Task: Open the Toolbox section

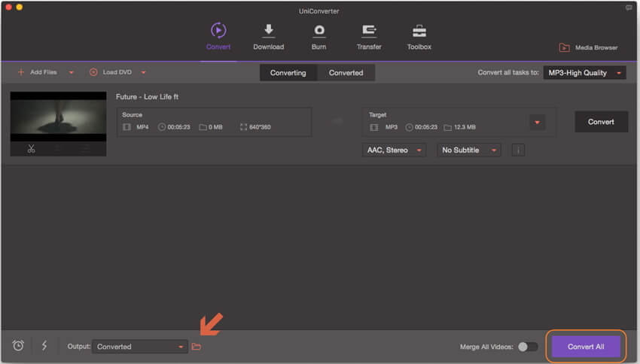Action: pyautogui.click(x=419, y=36)
